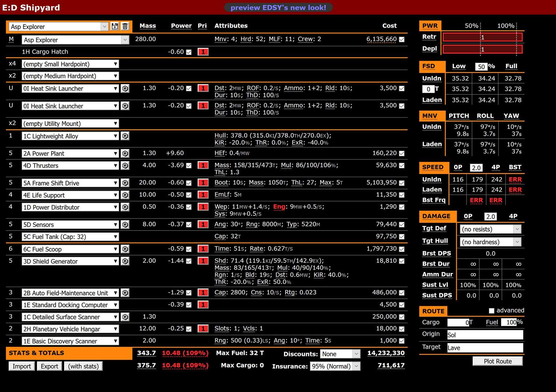Click the FSD fuel percent input field

481,67
